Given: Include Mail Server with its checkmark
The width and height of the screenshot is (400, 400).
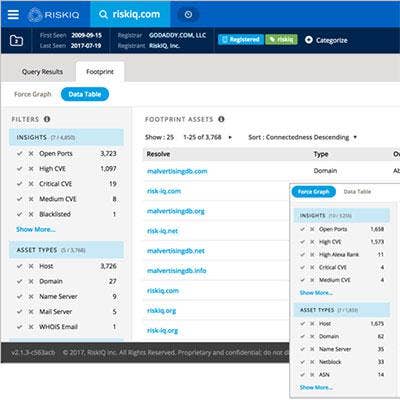Looking at the screenshot, I should click(x=20, y=312).
